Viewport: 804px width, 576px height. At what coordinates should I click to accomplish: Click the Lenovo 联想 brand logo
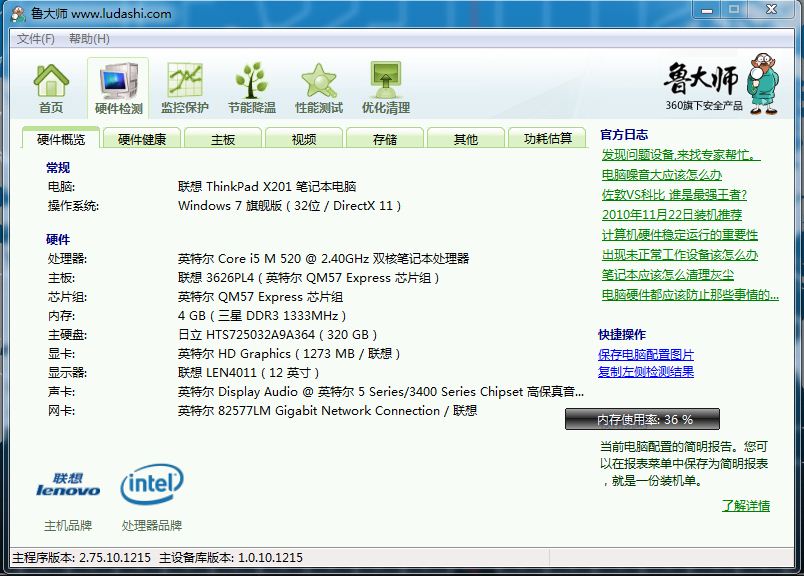coord(68,485)
